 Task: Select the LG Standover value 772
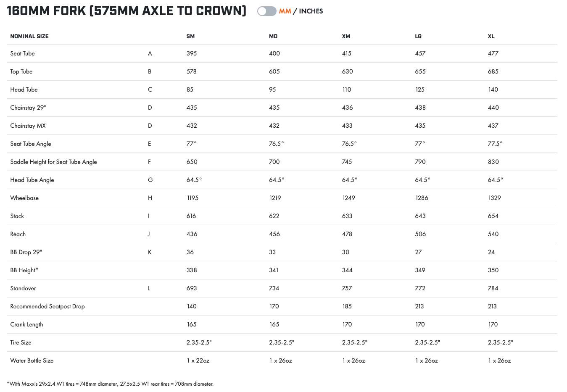420,288
